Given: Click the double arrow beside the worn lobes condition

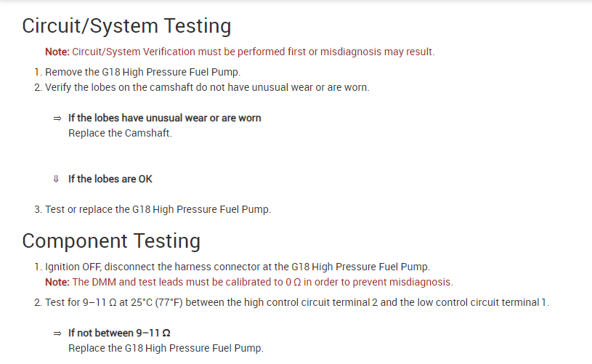Looking at the screenshot, I should [x=57, y=118].
